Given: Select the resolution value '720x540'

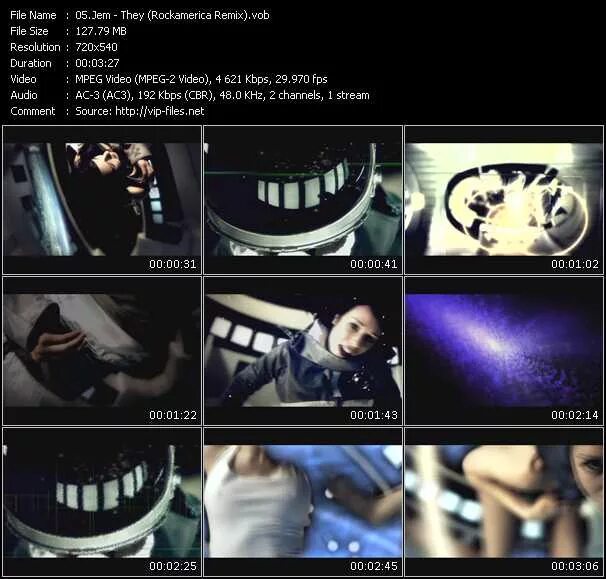Looking at the screenshot, I should pyautogui.click(x=96, y=47).
